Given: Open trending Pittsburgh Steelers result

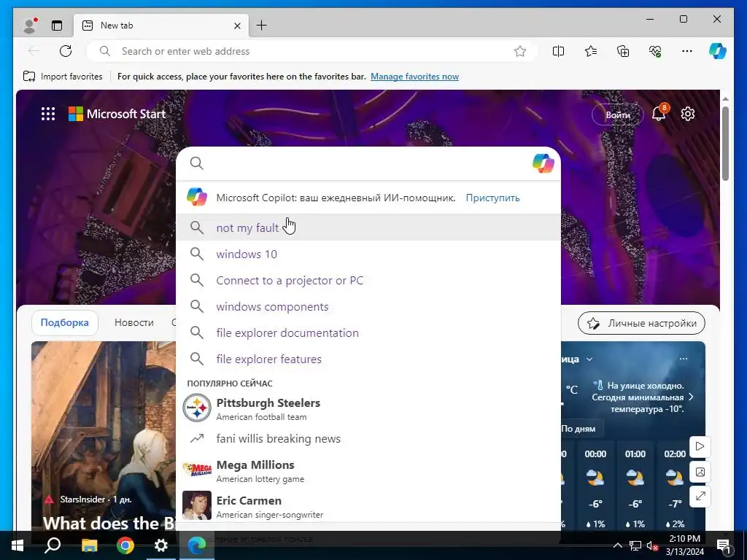Looking at the screenshot, I should 368,408.
